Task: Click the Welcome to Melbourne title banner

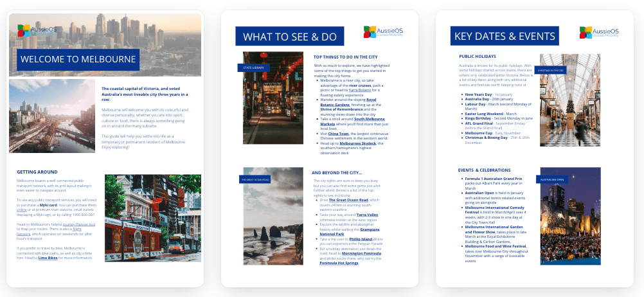Action: pos(77,60)
